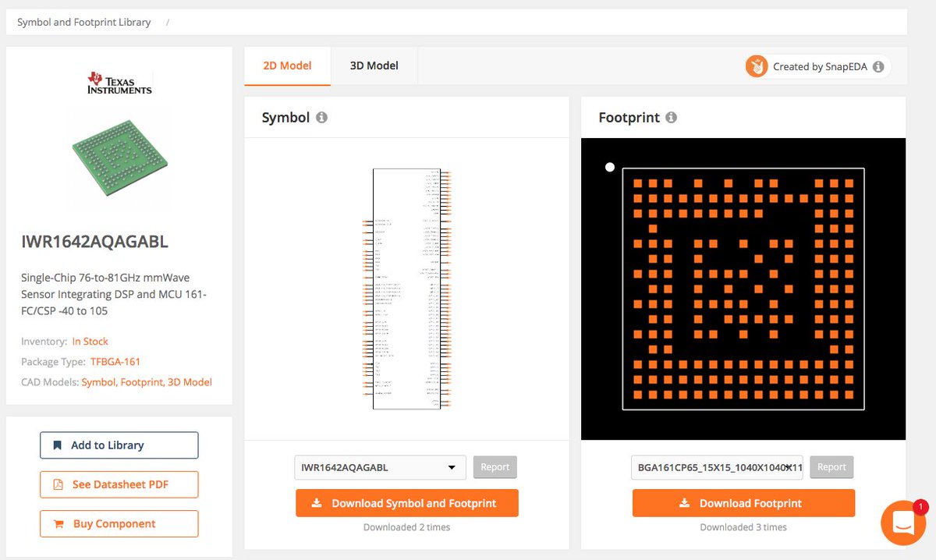Switch to the 2D Model tab
The height and width of the screenshot is (560, 936).
tap(287, 66)
